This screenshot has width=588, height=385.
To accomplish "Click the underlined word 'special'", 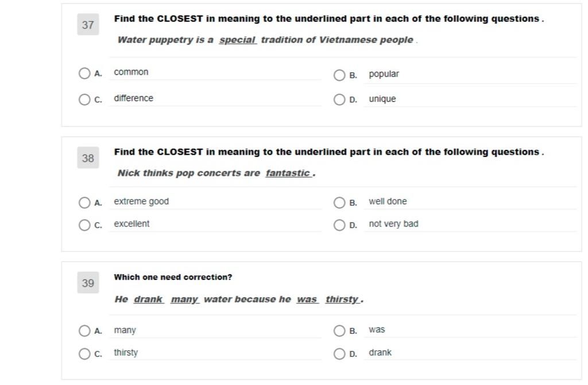I will 237,40.
